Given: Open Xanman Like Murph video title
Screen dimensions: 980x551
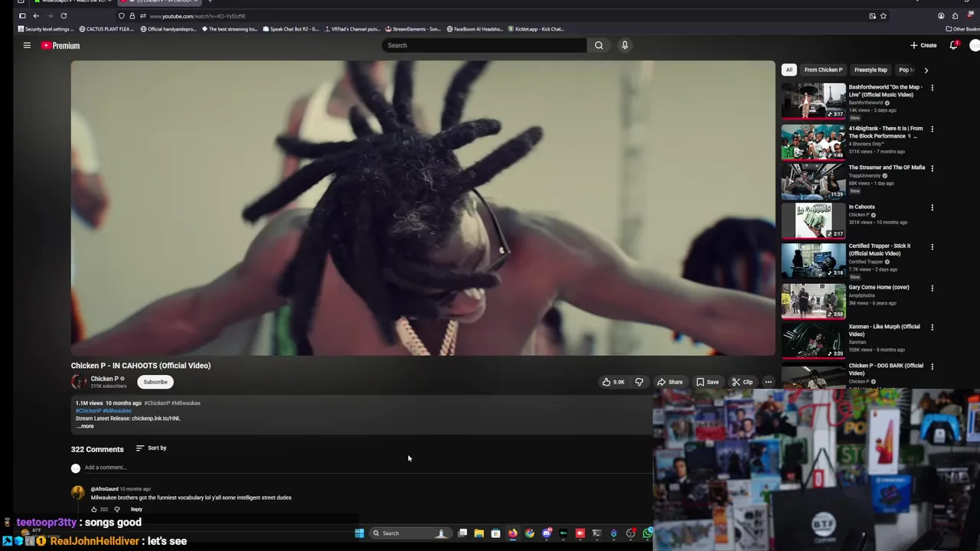Looking at the screenshot, I should pos(884,331).
